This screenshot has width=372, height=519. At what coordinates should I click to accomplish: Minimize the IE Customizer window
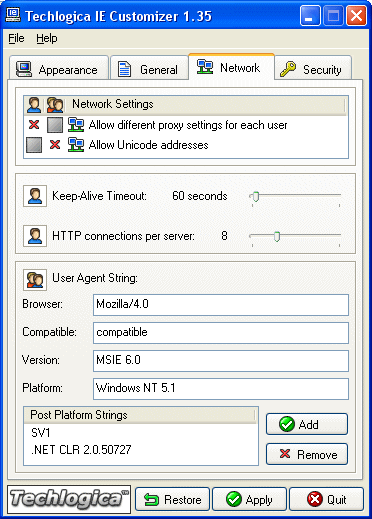coord(310,16)
